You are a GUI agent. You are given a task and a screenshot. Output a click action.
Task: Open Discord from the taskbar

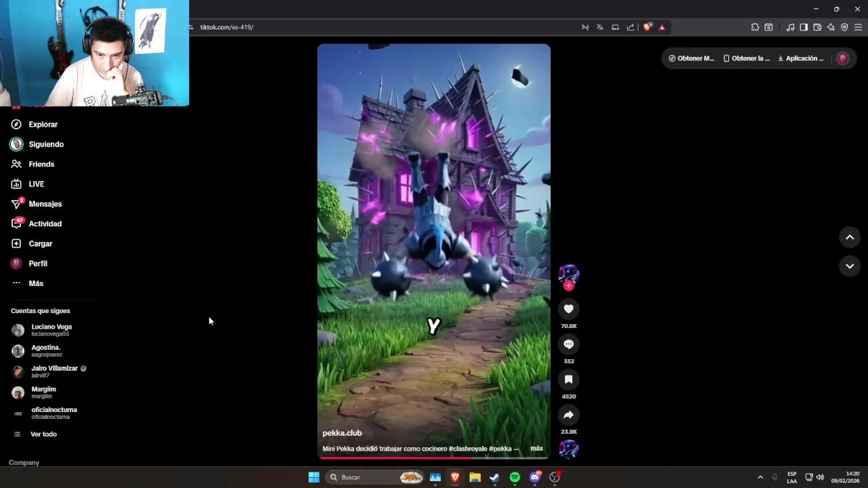pos(535,477)
